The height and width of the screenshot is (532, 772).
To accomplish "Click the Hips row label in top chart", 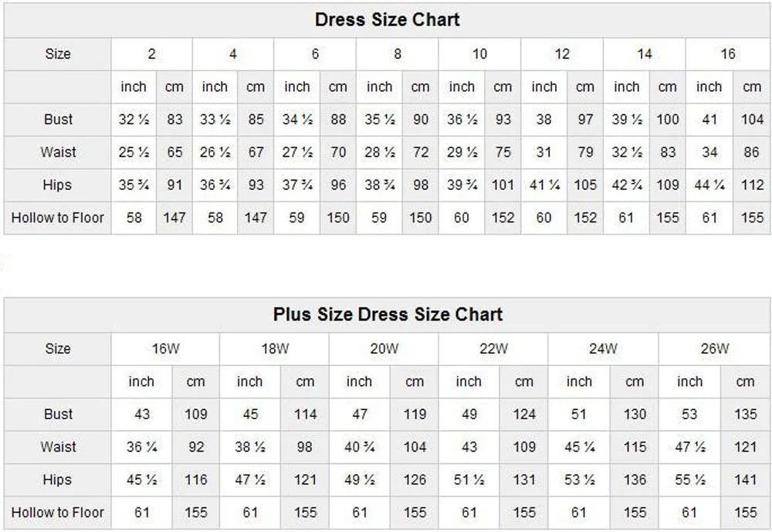I will [x=58, y=185].
